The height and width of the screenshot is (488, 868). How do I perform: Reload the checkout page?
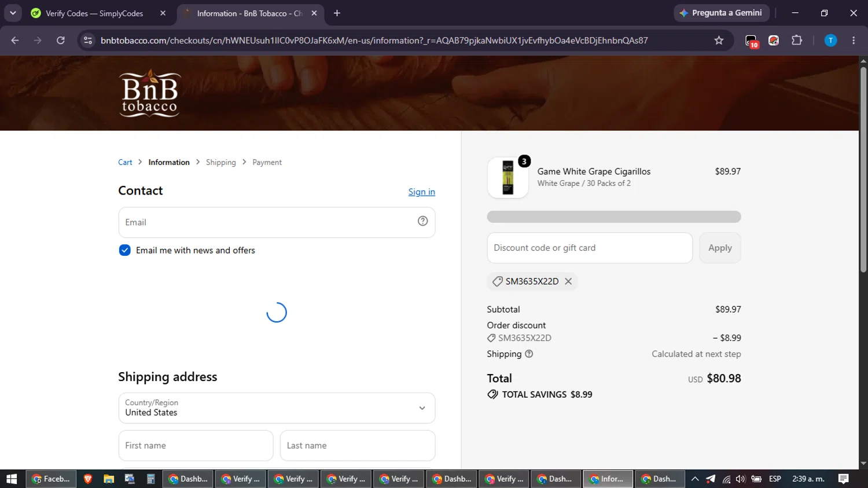pyautogui.click(x=61, y=41)
